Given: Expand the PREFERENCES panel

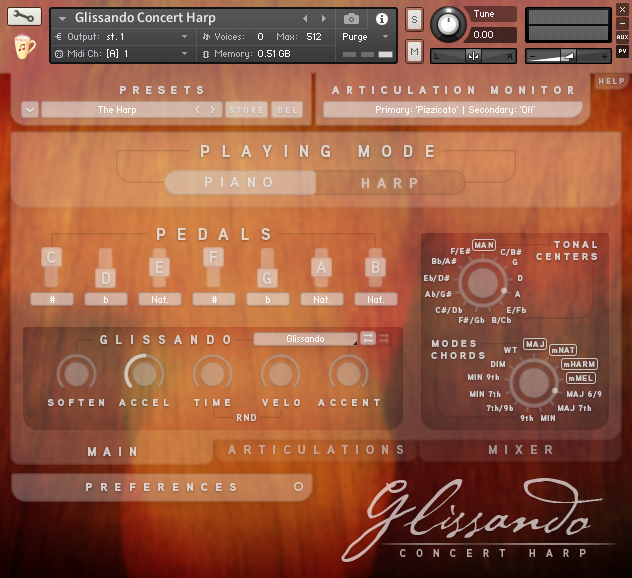Looking at the screenshot, I should point(162,487).
